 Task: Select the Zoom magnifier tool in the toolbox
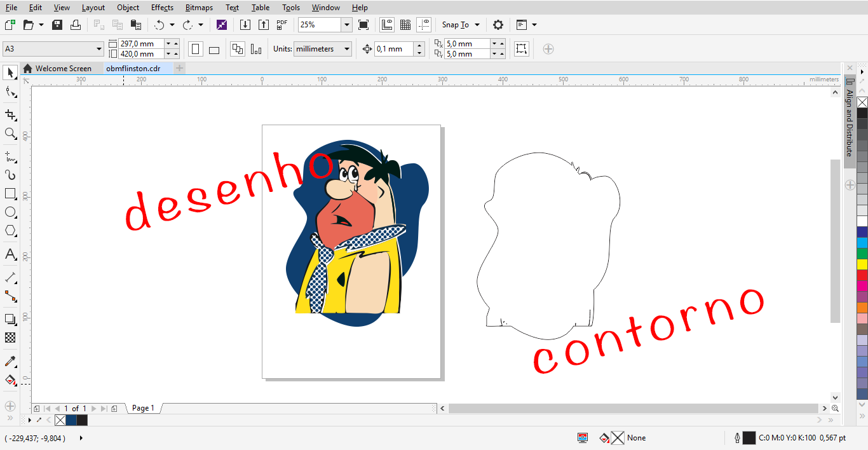[10, 133]
